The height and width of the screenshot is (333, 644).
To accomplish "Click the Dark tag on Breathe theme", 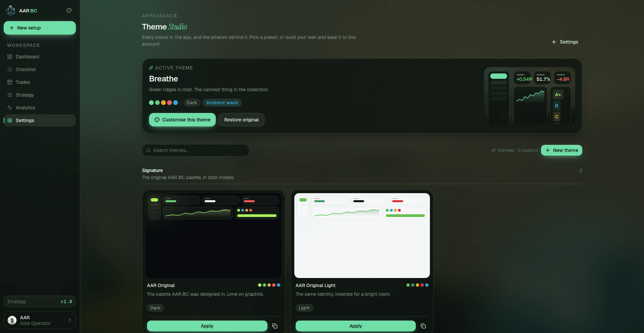I will tap(192, 103).
